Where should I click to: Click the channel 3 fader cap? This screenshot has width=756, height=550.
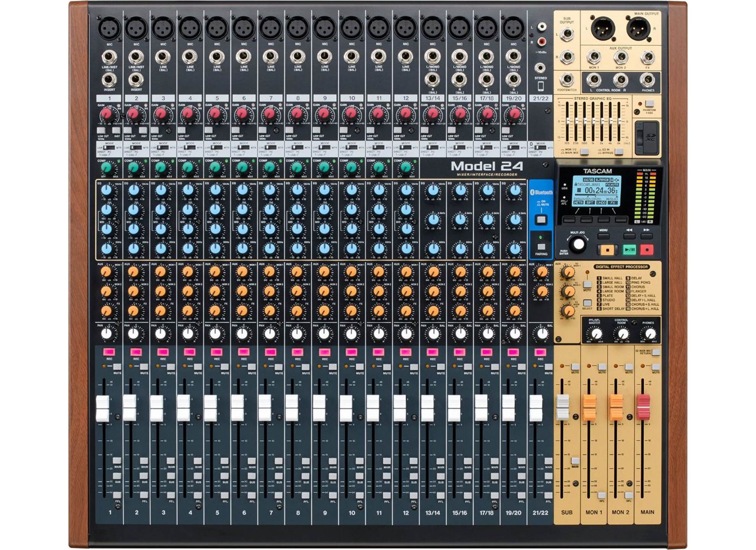pos(157,408)
